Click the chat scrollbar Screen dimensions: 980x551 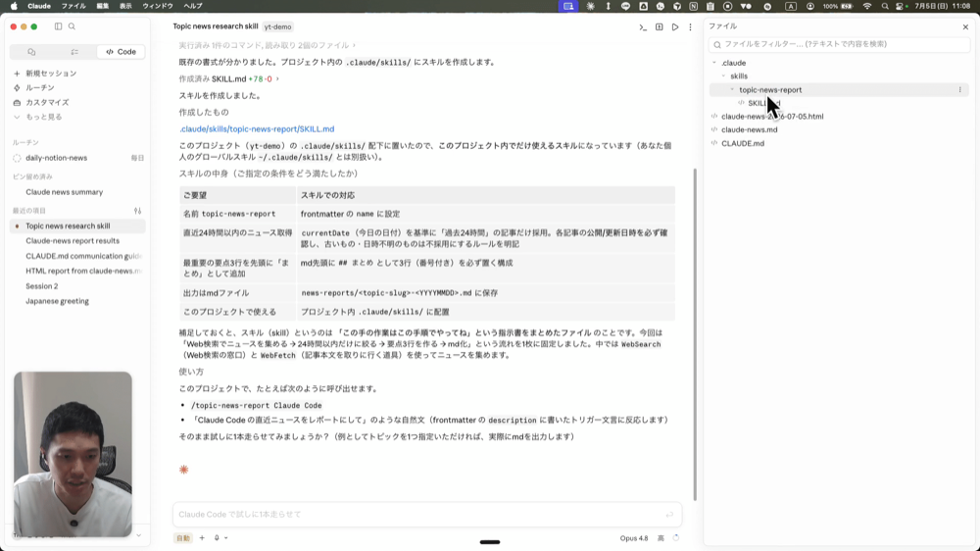click(695, 334)
